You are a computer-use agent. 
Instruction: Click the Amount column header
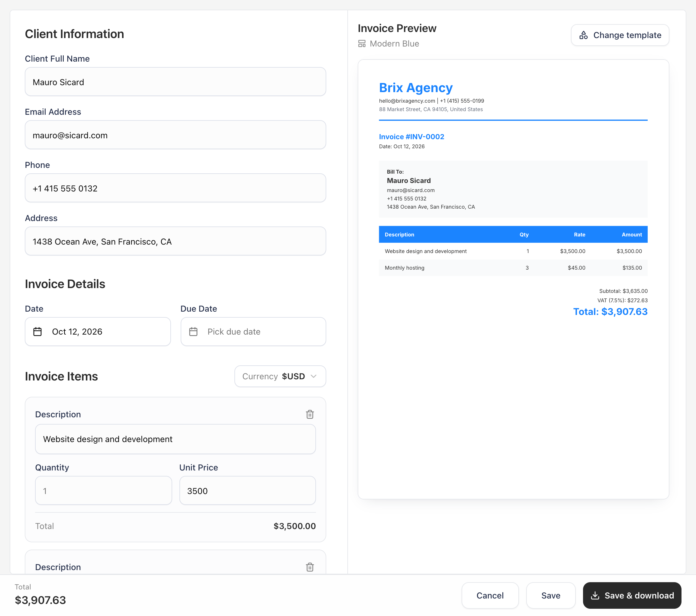(x=632, y=235)
